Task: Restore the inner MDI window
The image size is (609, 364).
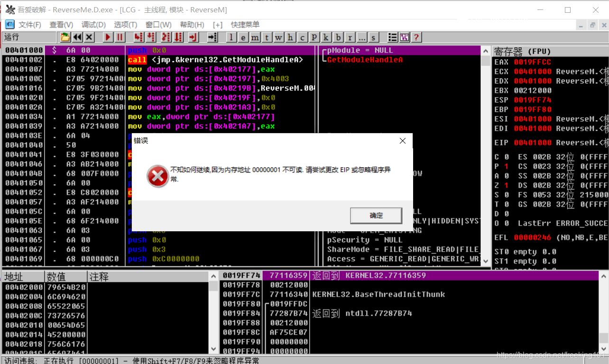Action: [x=593, y=25]
